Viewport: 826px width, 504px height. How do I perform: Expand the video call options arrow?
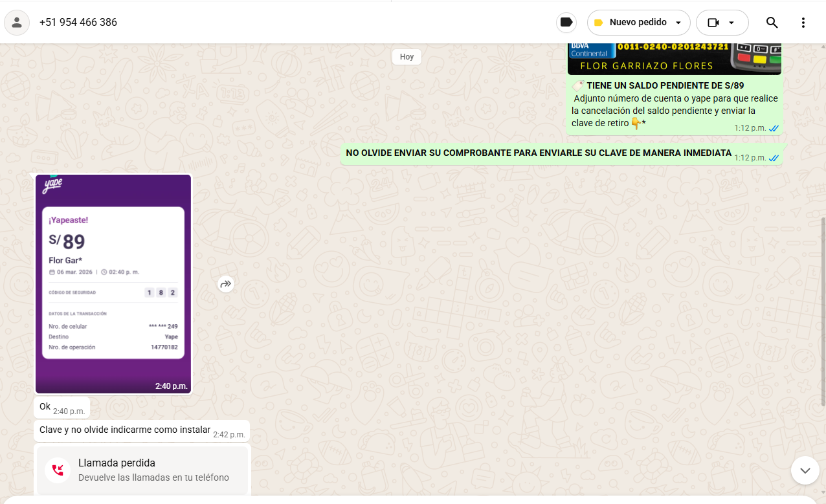[731, 23]
